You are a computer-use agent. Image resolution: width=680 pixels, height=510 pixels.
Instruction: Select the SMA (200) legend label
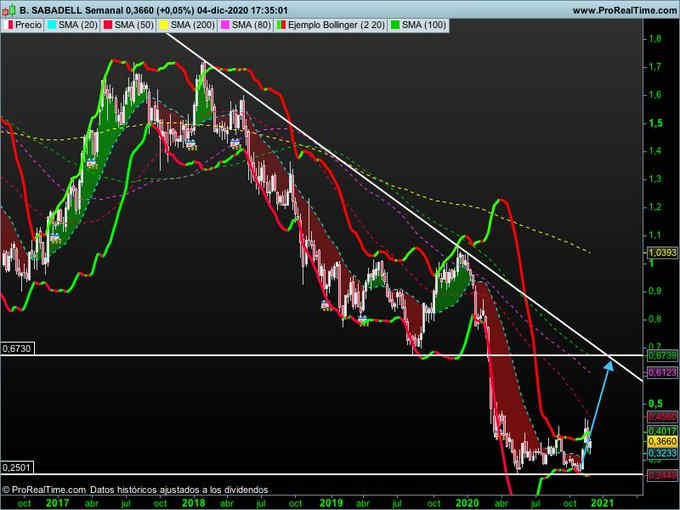(193, 25)
